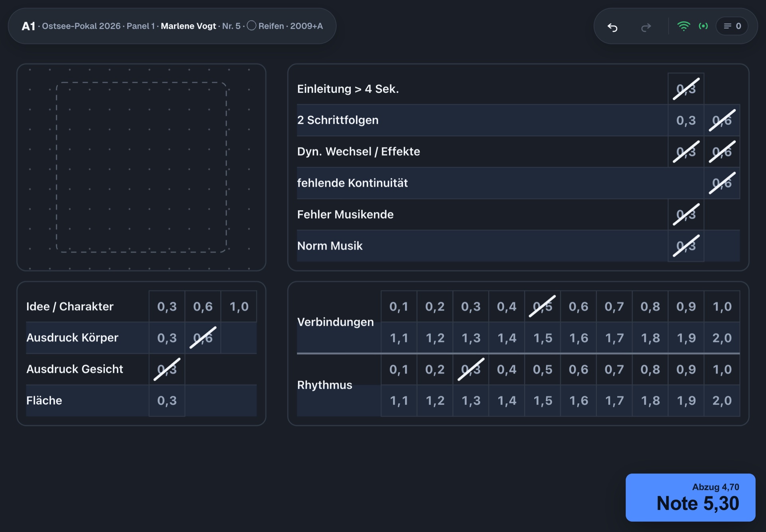This screenshot has height=532, width=766.
Task: Select Rhythmus deduction 0,5
Action: click(543, 369)
